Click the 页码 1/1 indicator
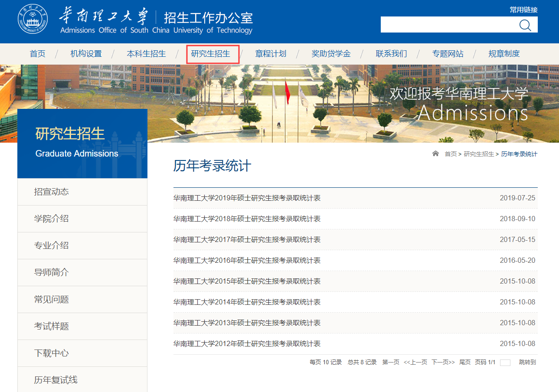Image resolution: width=559 pixels, height=392 pixels. tap(485, 362)
